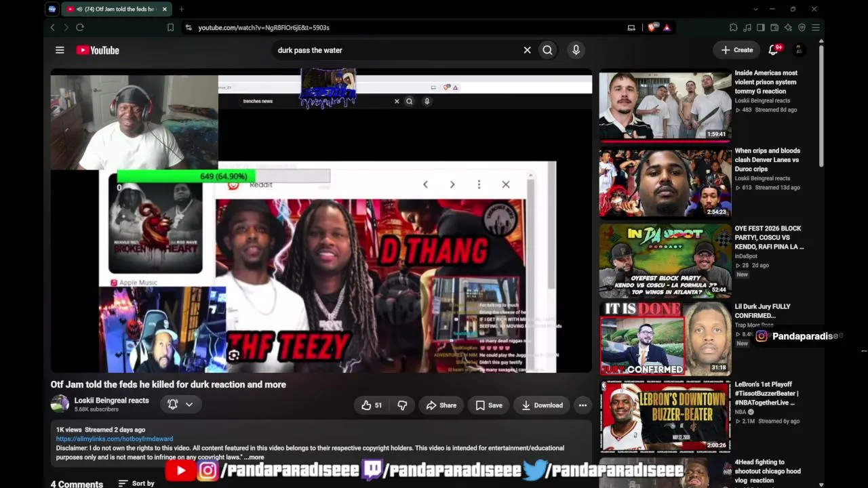Open the Leo AI sparkle icon

(788, 28)
